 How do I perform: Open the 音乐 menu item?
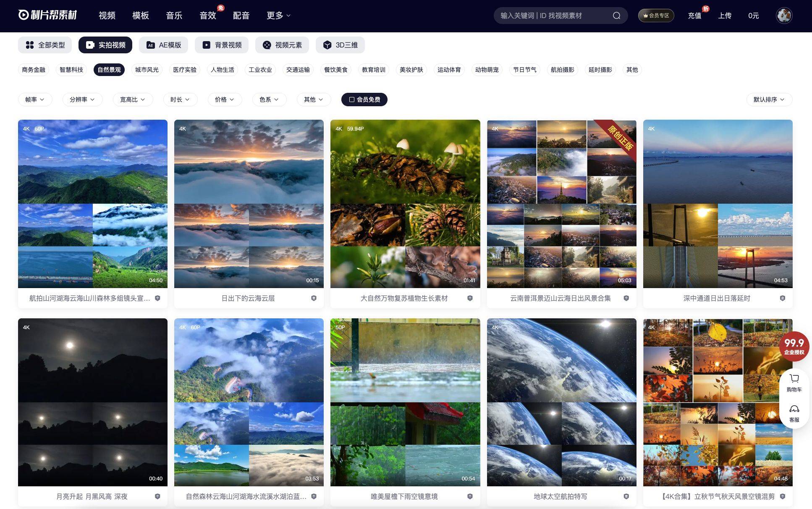[174, 16]
